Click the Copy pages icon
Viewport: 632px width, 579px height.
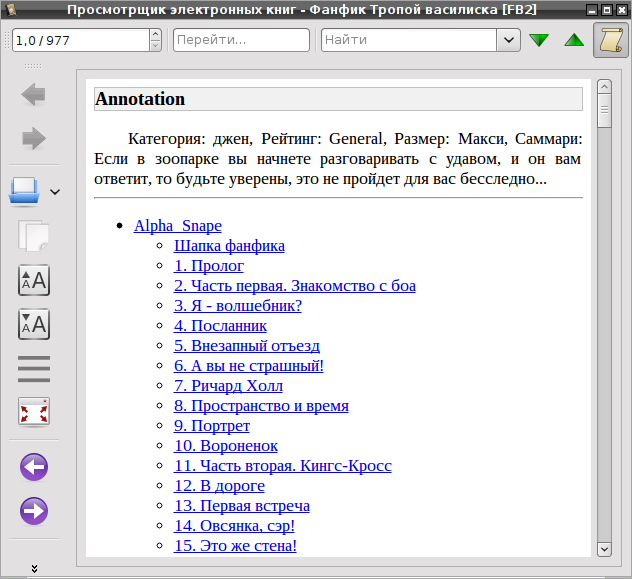click(x=33, y=236)
